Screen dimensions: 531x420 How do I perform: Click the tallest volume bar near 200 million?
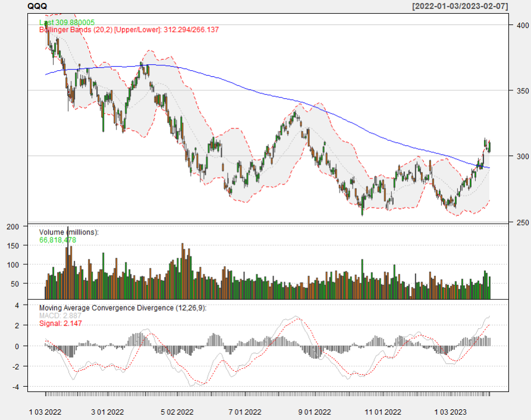68,263
